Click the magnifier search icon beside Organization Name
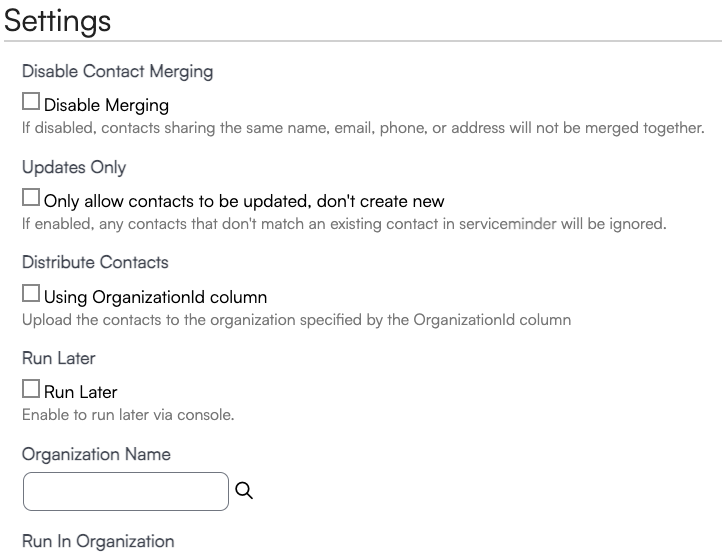The image size is (722, 559). [244, 491]
